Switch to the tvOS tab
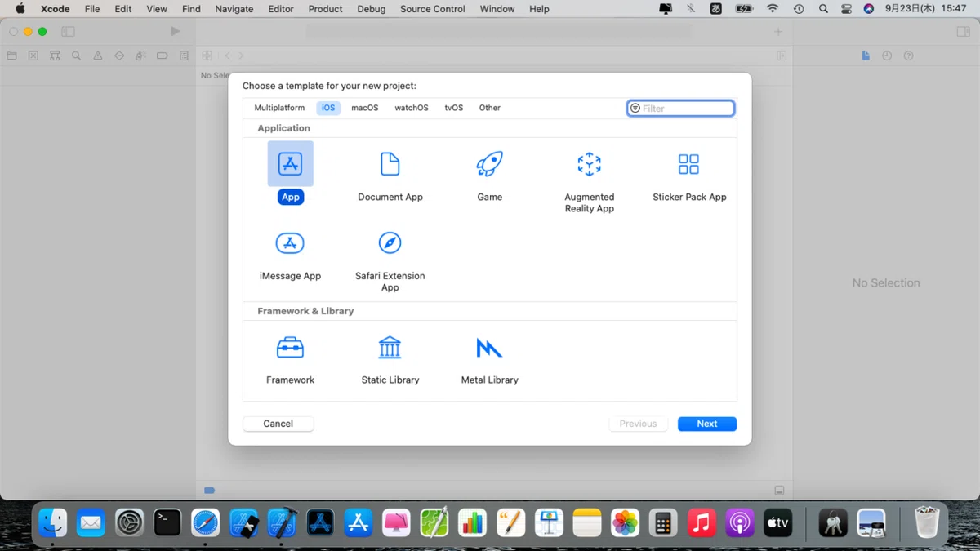 (454, 108)
